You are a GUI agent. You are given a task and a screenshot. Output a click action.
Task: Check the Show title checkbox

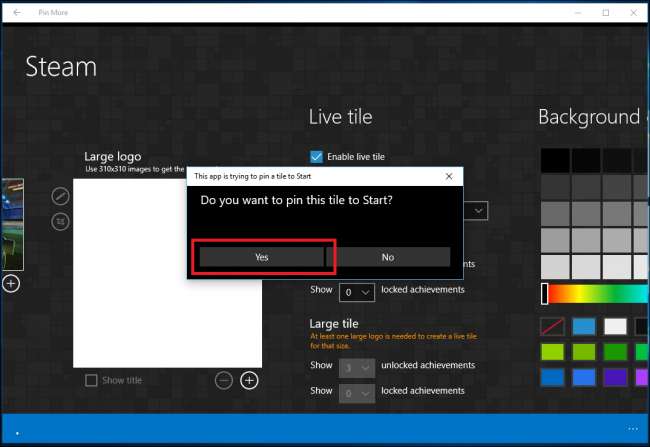[x=91, y=380]
